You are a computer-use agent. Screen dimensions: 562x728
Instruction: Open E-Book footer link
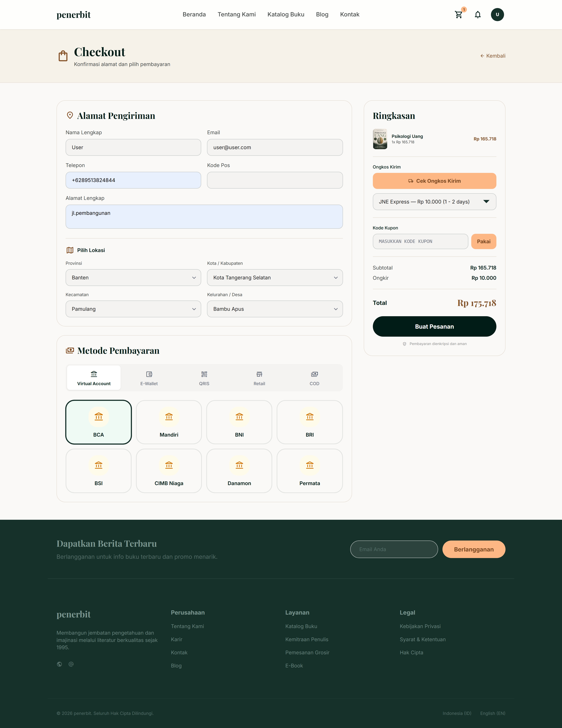point(294,666)
